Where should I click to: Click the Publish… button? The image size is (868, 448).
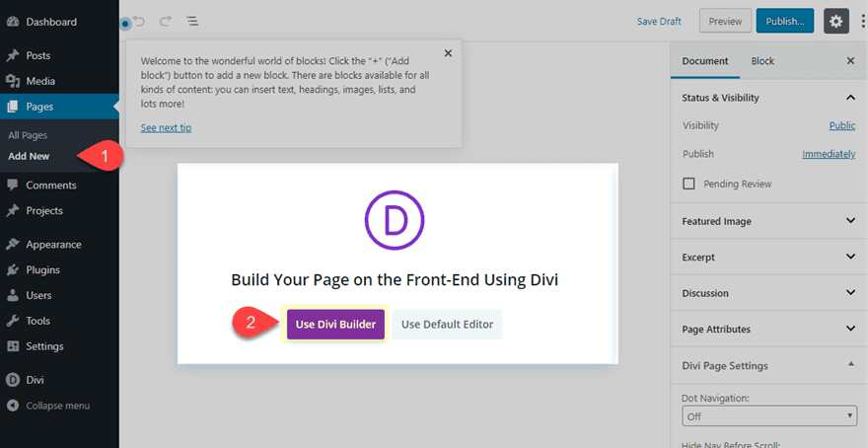(x=785, y=22)
